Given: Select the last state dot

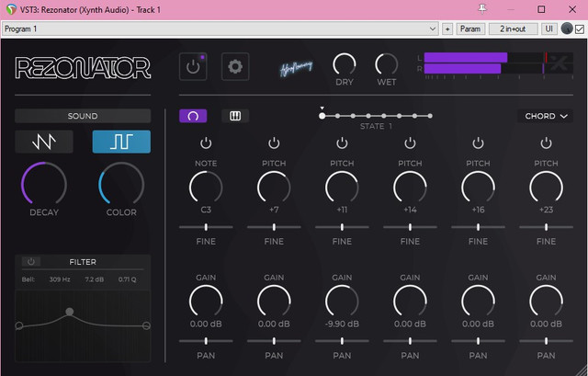Looking at the screenshot, I should pyautogui.click(x=430, y=116).
